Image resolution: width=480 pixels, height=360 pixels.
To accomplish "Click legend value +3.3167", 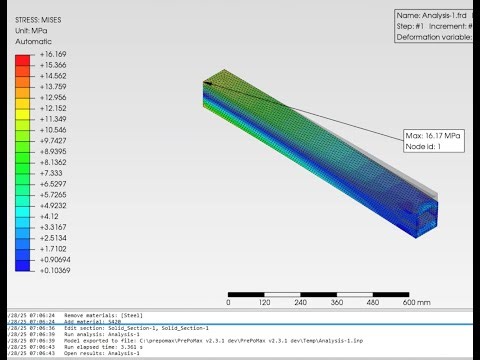I will click(53, 227).
